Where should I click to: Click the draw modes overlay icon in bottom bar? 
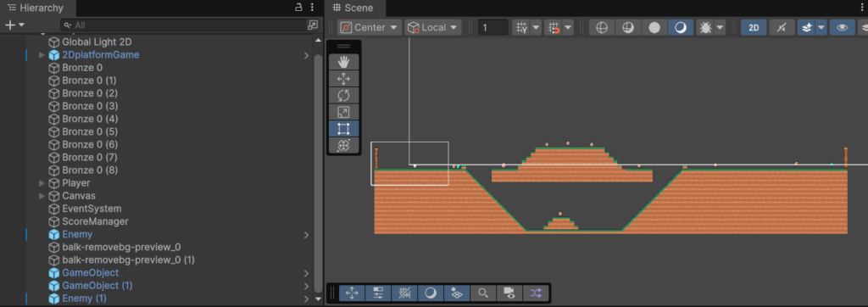[x=431, y=293]
